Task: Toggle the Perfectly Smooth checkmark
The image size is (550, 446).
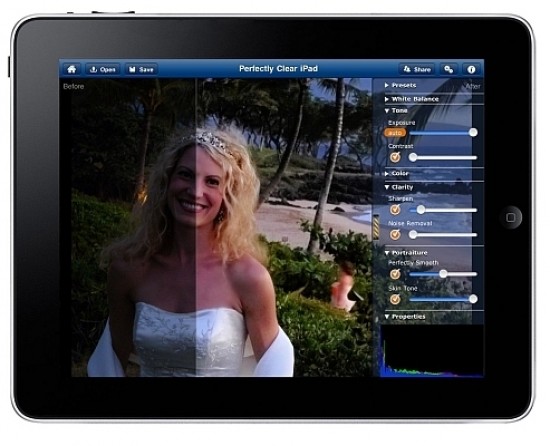Action: [395, 274]
